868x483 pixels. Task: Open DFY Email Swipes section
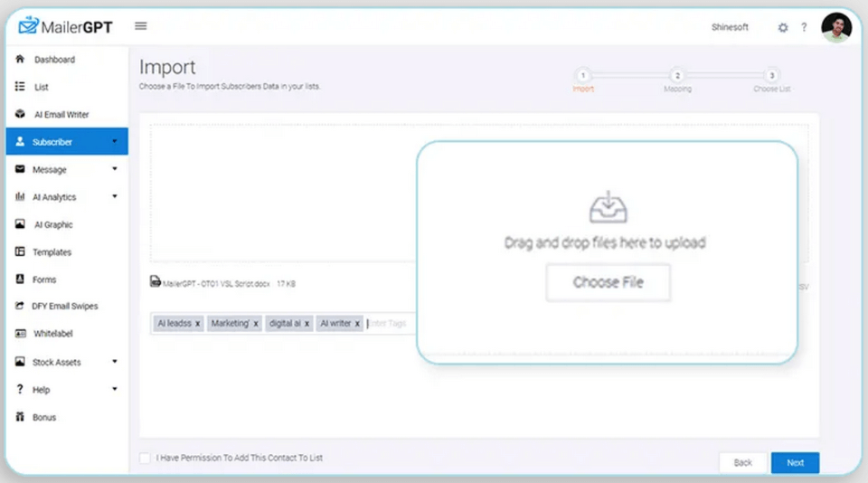pos(64,306)
